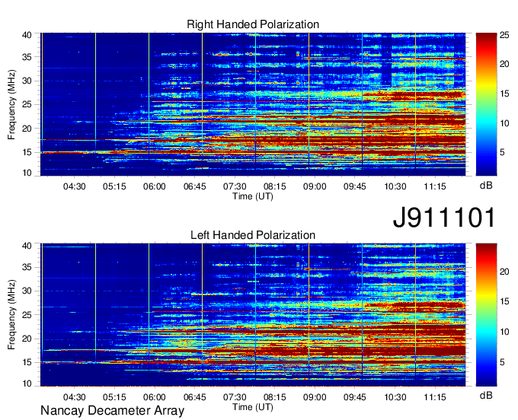Click the 07:30 tick under the bottom plot

235,397
